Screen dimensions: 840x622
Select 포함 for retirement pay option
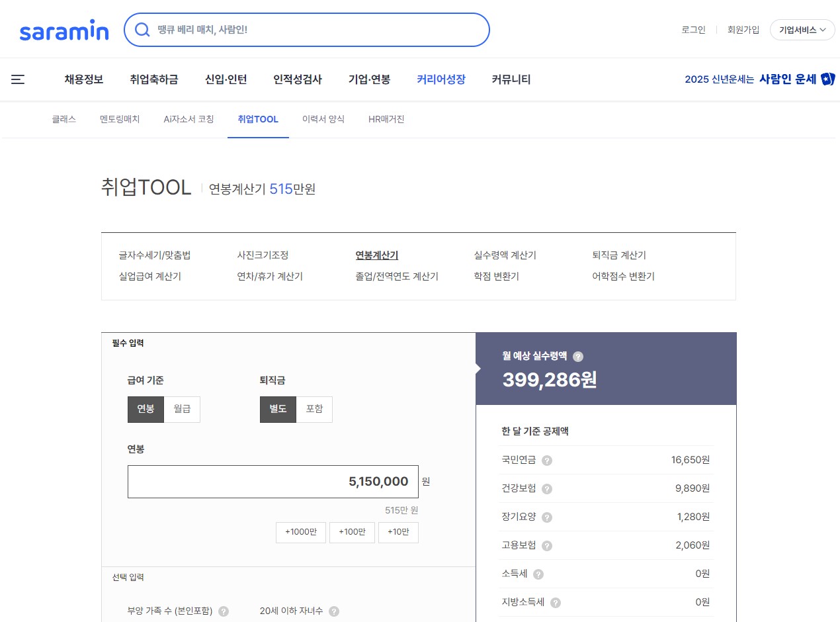coord(314,409)
